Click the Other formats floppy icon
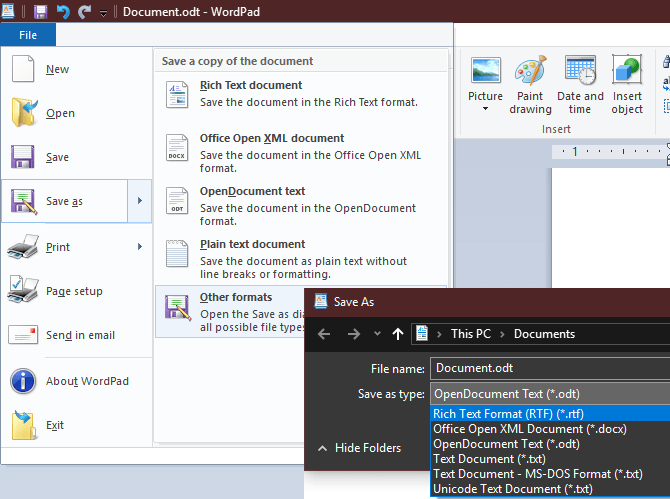This screenshot has height=499, width=670. [177, 307]
